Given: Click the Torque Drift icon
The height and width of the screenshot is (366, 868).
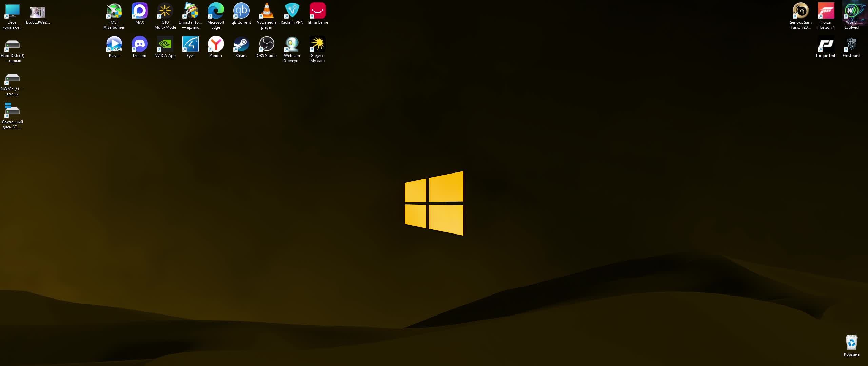Looking at the screenshot, I should (826, 44).
